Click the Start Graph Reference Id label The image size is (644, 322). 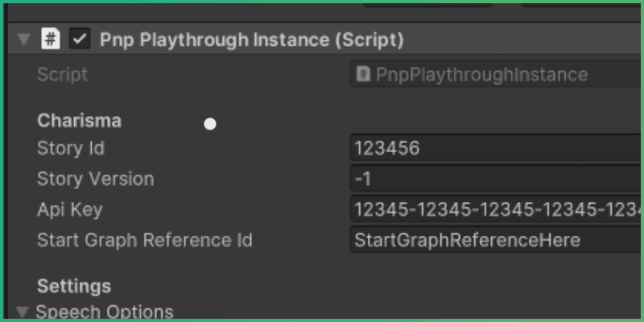click(x=145, y=240)
